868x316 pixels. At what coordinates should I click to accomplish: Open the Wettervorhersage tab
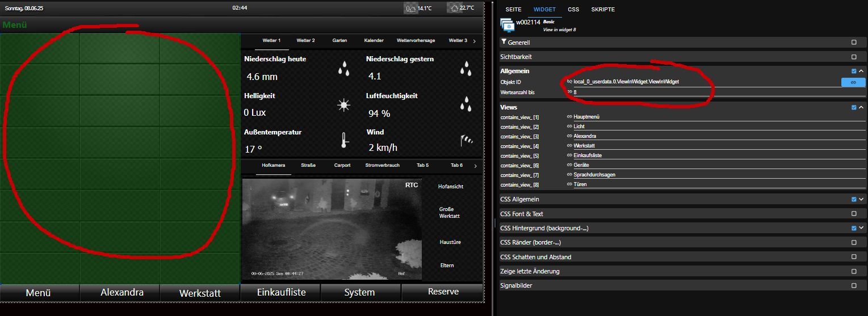pyautogui.click(x=416, y=41)
